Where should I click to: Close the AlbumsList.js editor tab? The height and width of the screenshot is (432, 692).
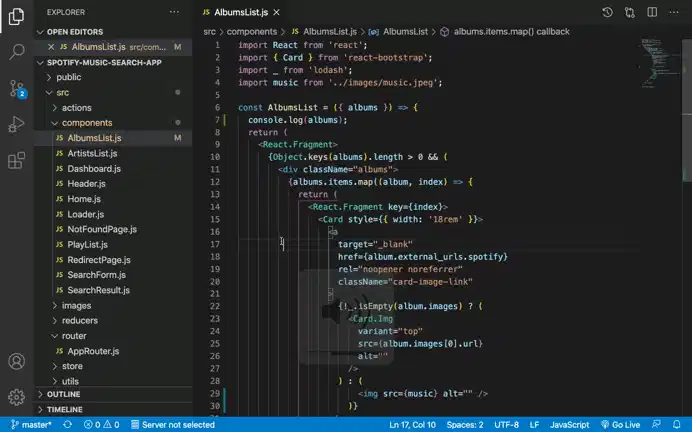(276, 12)
